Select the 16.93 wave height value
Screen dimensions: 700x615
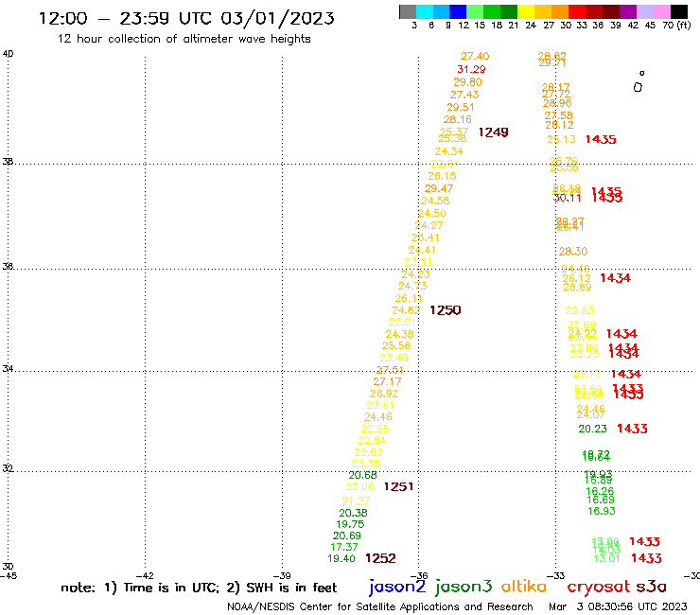point(602,511)
